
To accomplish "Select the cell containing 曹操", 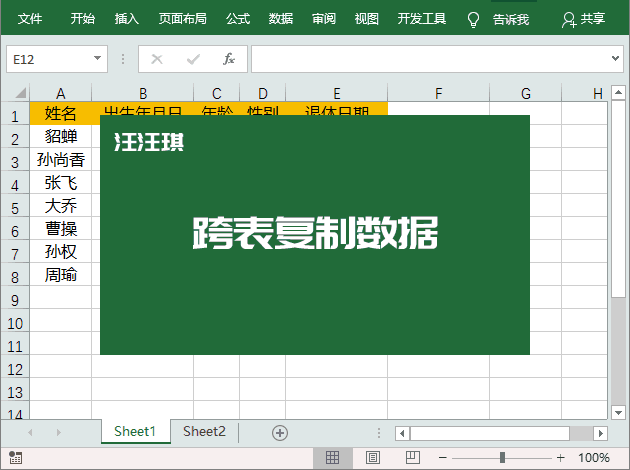I will 61,229.
